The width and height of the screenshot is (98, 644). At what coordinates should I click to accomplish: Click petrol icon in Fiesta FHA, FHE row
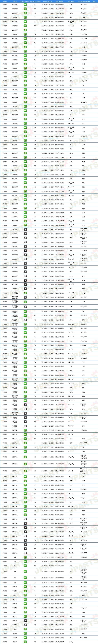tap(25, 498)
